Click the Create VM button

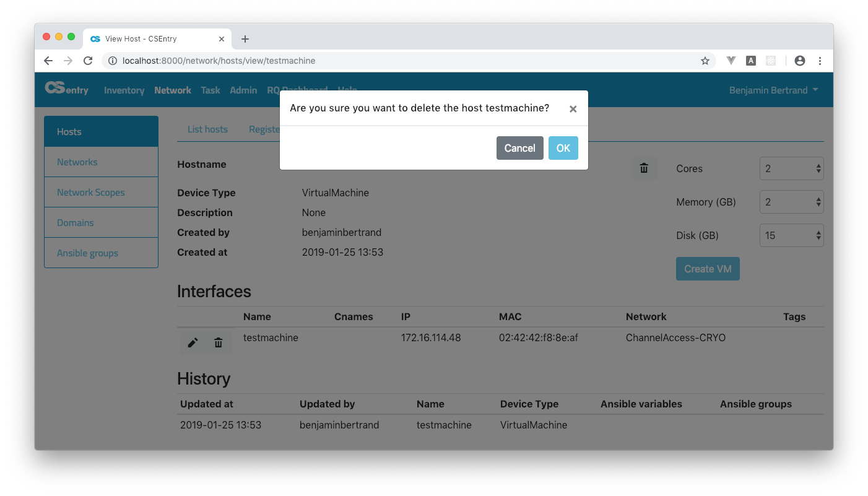click(708, 269)
